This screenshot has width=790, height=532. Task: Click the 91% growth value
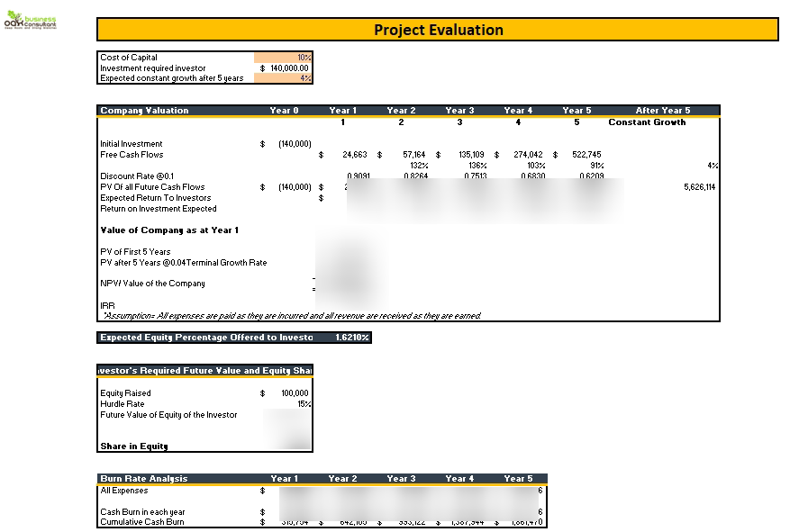597,165
